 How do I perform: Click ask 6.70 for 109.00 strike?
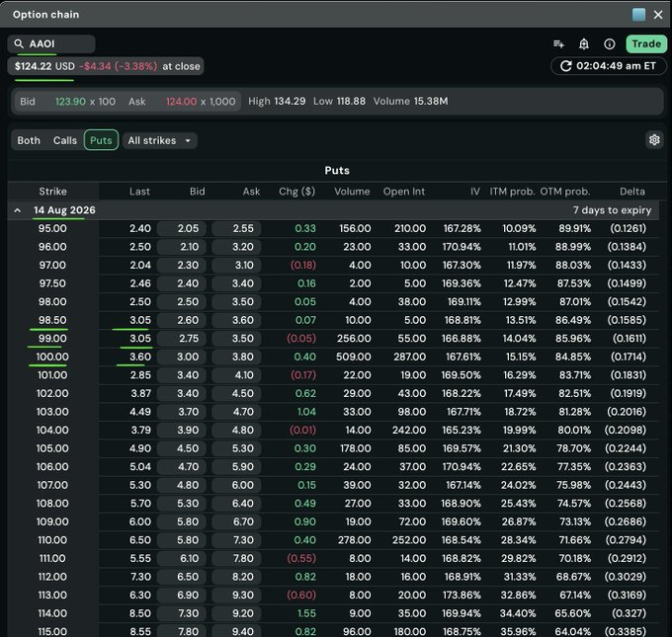coord(236,521)
